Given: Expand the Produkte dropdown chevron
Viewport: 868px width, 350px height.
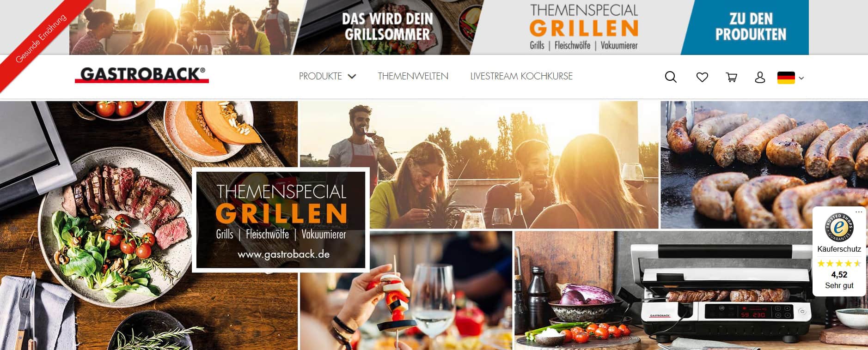Looking at the screenshot, I should pyautogui.click(x=352, y=76).
